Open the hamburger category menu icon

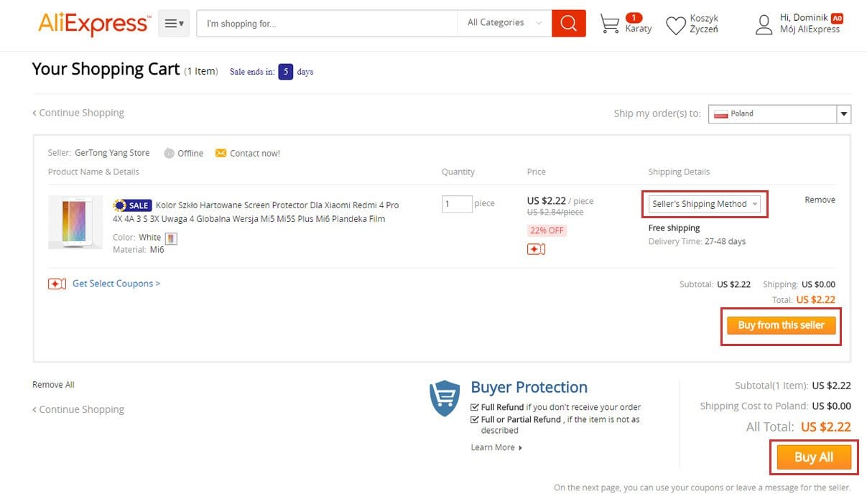click(x=173, y=24)
